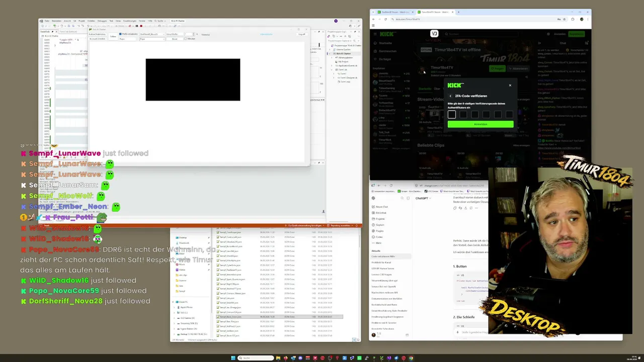The height and width of the screenshot is (362, 644).
Task: Open 'Zur Quellcodeverwaltung hinzufügen' in status bar
Action: click(x=304, y=226)
